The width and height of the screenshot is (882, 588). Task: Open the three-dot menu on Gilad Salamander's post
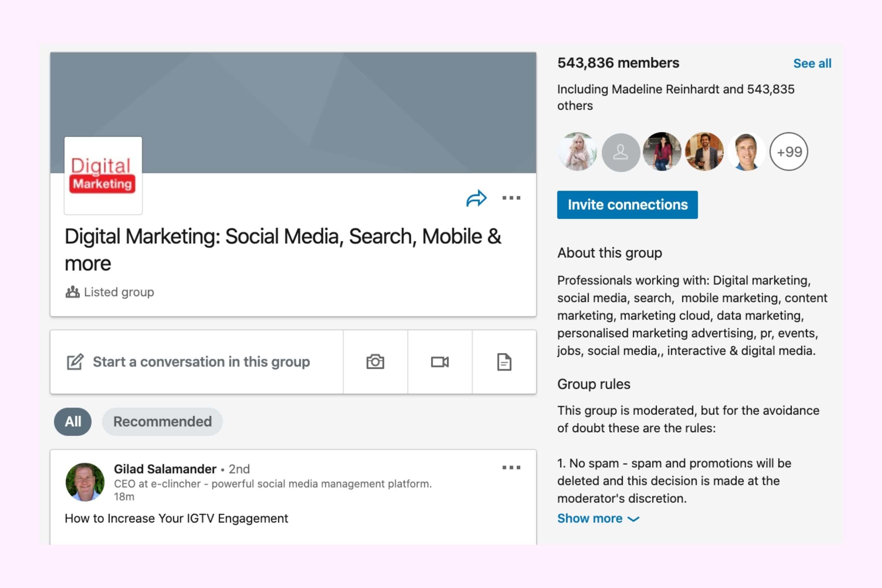coord(511,467)
